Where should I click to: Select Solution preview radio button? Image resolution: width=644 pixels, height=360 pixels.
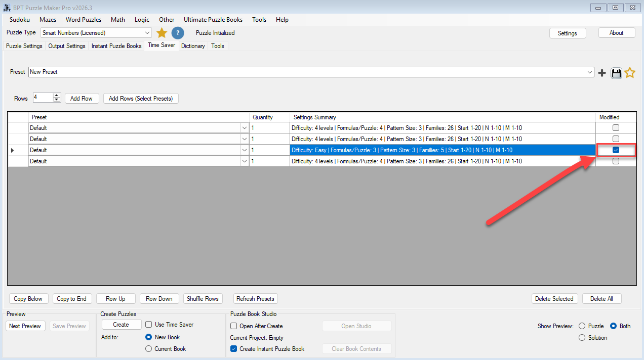tap(582, 338)
